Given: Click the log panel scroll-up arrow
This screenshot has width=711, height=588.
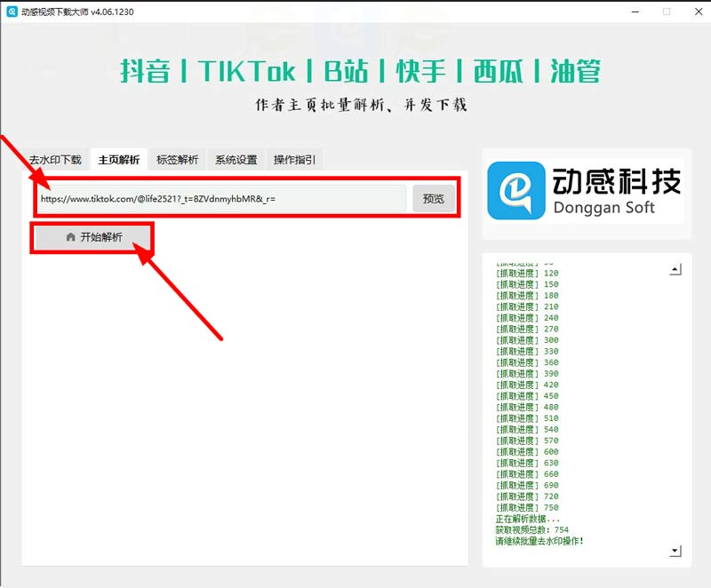Looking at the screenshot, I should (x=675, y=270).
